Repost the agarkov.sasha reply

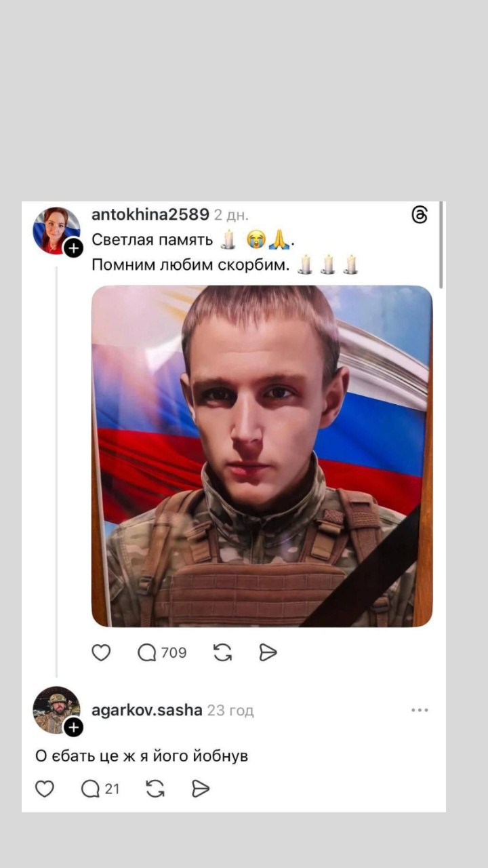click(x=155, y=789)
